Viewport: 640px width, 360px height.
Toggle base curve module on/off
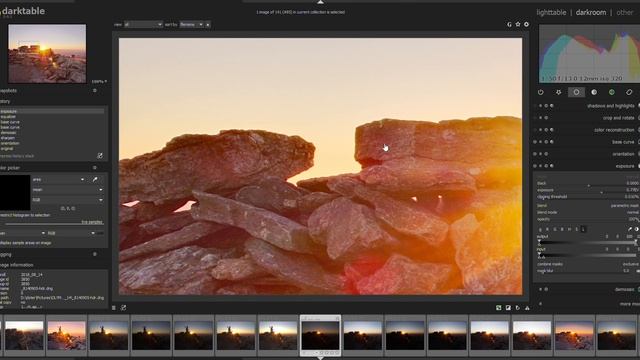click(535, 142)
